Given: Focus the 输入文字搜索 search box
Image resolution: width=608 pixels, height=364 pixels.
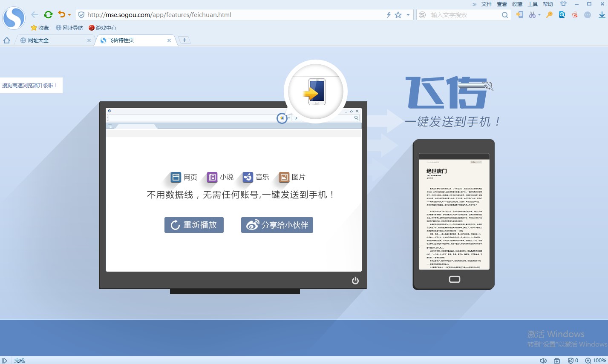Looking at the screenshot, I should click(x=464, y=15).
